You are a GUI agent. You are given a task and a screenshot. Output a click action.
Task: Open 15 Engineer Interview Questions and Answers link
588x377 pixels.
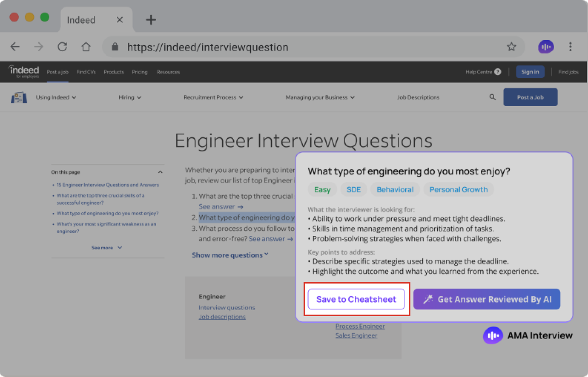(108, 185)
